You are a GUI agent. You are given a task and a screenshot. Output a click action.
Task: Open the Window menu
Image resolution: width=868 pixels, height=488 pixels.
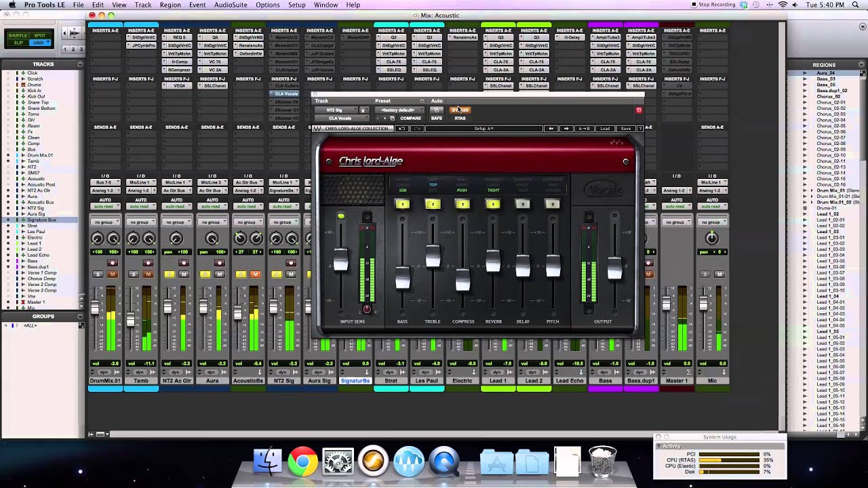pos(325,5)
